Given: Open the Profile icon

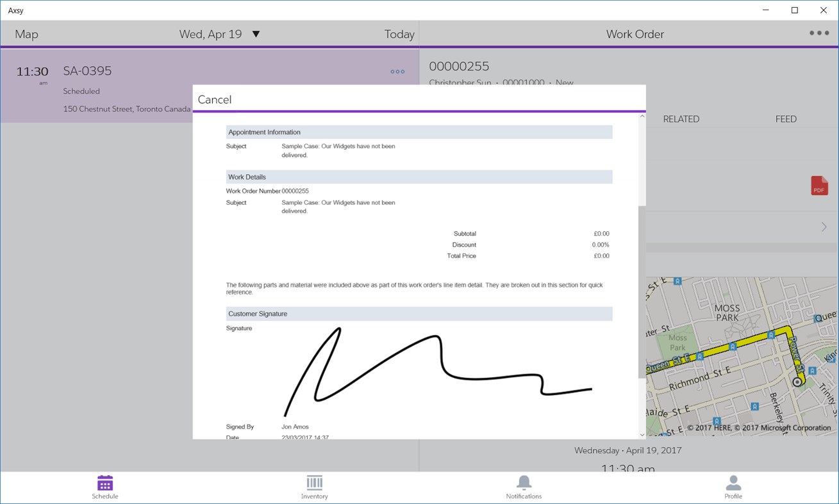Looking at the screenshot, I should pos(733,485).
